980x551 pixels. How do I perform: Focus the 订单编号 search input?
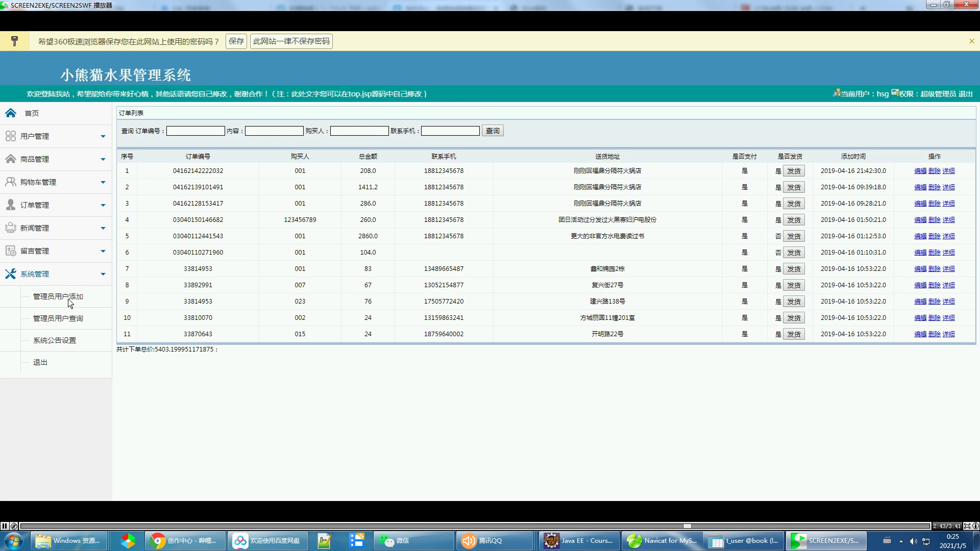(x=195, y=131)
